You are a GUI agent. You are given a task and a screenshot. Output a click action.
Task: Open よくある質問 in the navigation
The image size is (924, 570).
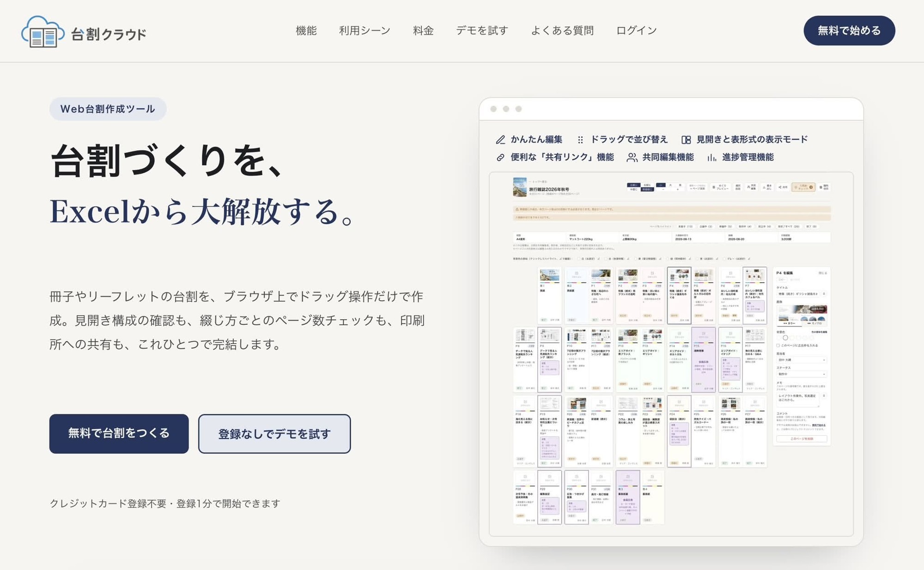click(x=562, y=30)
